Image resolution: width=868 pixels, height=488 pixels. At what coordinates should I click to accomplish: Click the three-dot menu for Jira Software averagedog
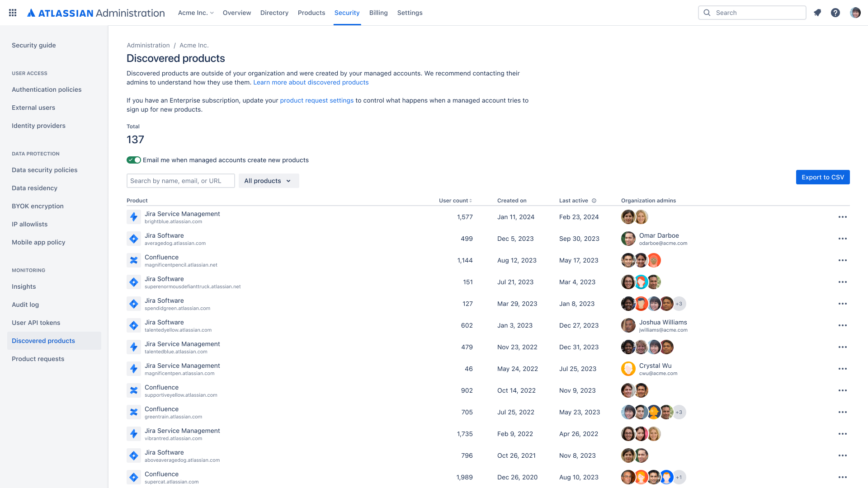tap(842, 238)
